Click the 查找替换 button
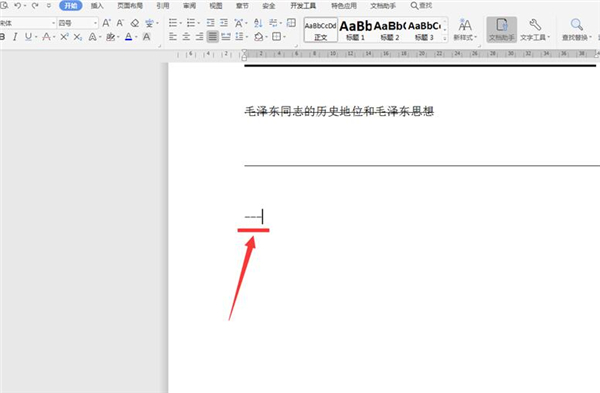The width and height of the screenshot is (600, 393). point(576,30)
